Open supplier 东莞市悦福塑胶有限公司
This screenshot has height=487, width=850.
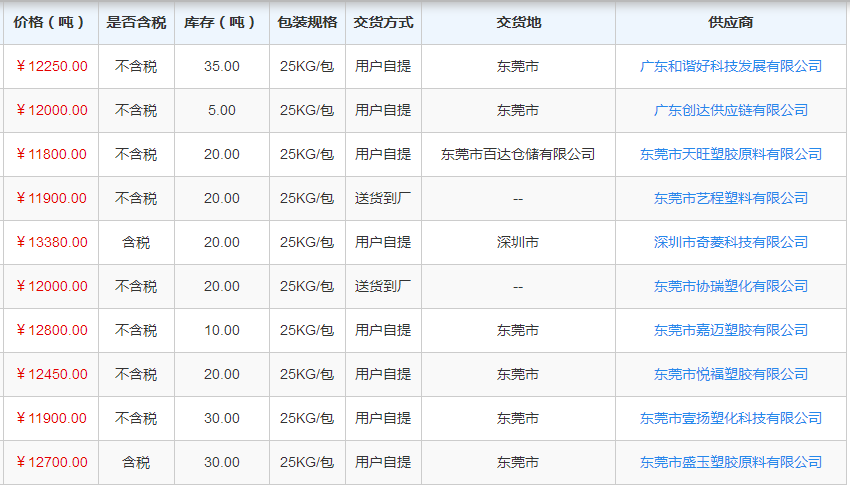(x=730, y=374)
